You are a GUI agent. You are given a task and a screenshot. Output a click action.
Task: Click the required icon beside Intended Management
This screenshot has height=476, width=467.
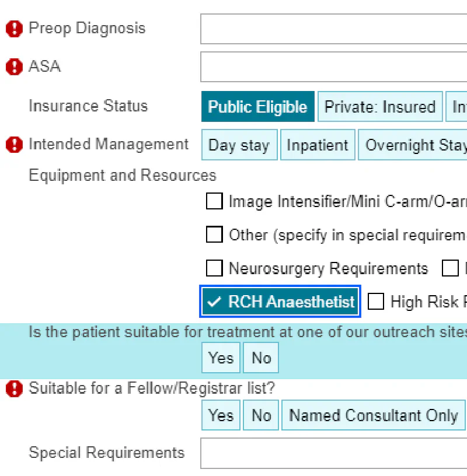point(13,145)
